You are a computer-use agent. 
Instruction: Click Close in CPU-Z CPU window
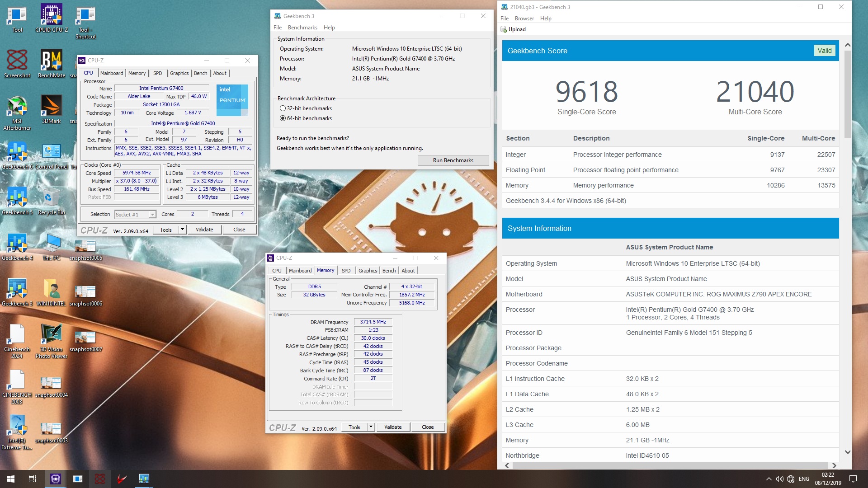coord(239,230)
